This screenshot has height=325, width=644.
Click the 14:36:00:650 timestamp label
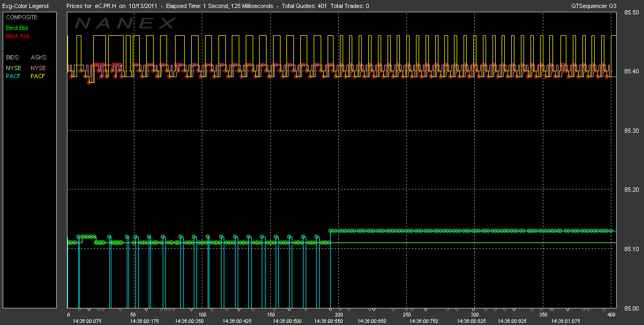click(x=372, y=321)
